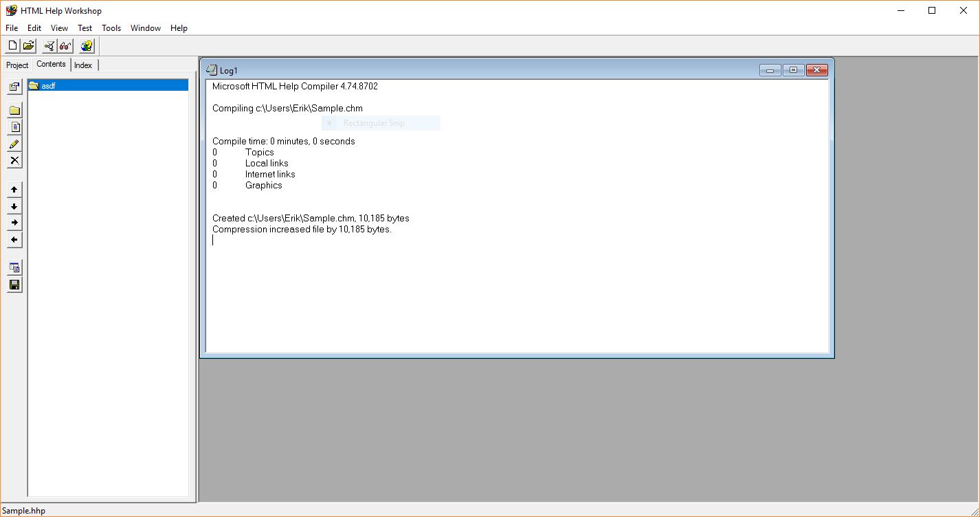
Task: Create a new project file
Action: [12, 45]
